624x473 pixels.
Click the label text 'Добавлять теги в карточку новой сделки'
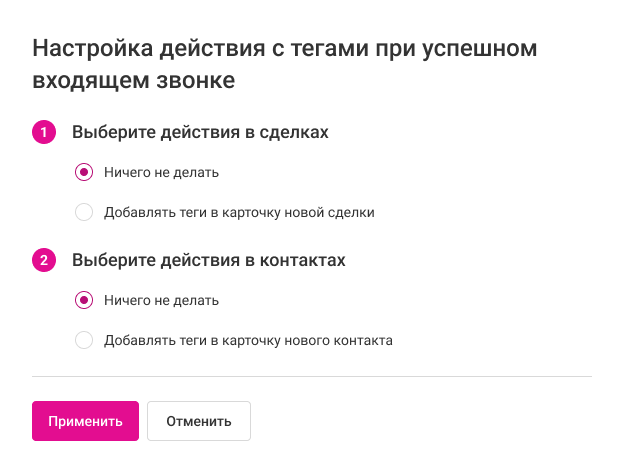click(x=239, y=212)
